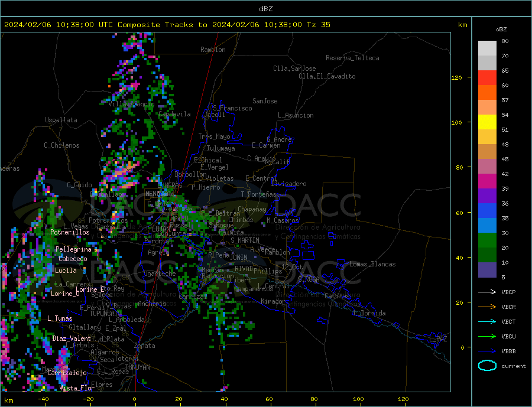532x407 pixels.
Task: Click the TUNUYAN map label
Action: 137,367
